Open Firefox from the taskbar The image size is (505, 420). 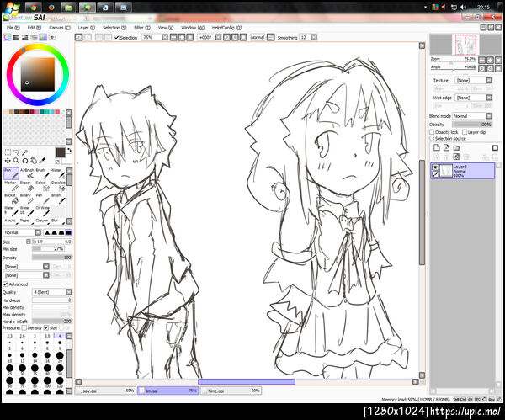[x=51, y=8]
